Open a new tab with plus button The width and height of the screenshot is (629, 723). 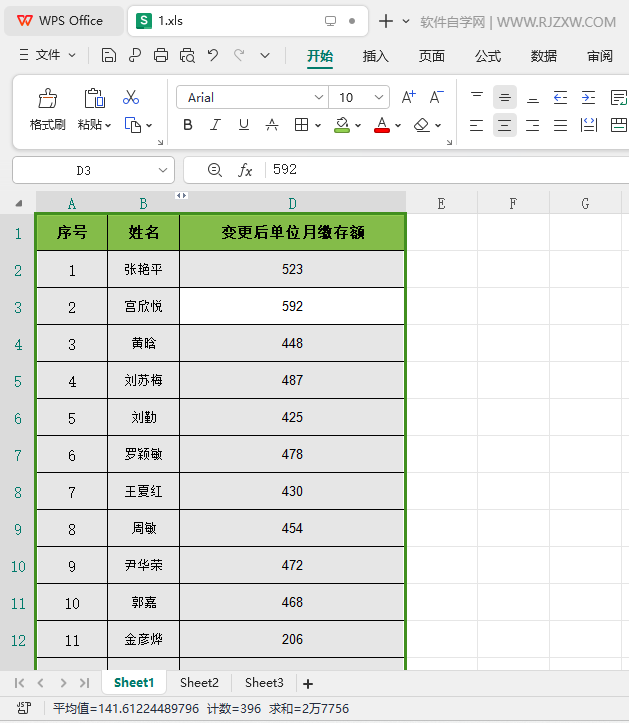tap(386, 21)
